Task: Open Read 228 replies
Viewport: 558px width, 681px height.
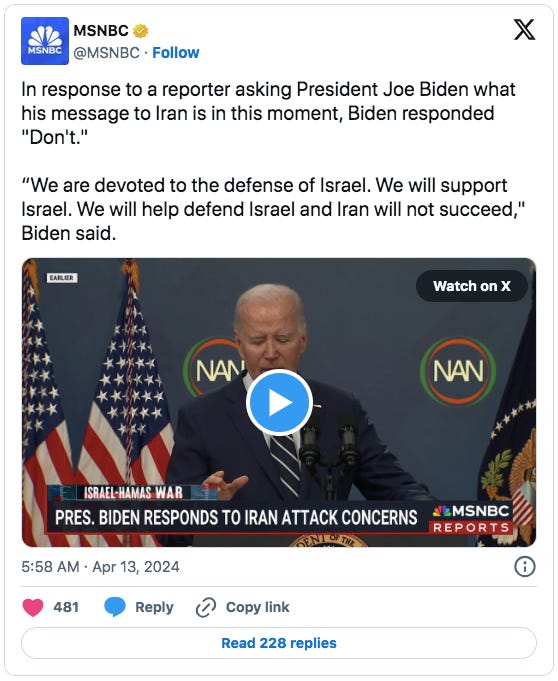Action: [x=279, y=643]
